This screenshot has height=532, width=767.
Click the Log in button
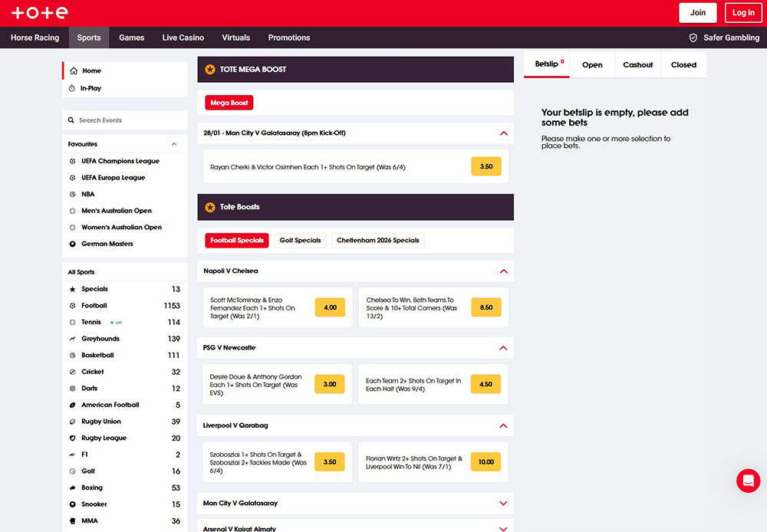point(742,12)
